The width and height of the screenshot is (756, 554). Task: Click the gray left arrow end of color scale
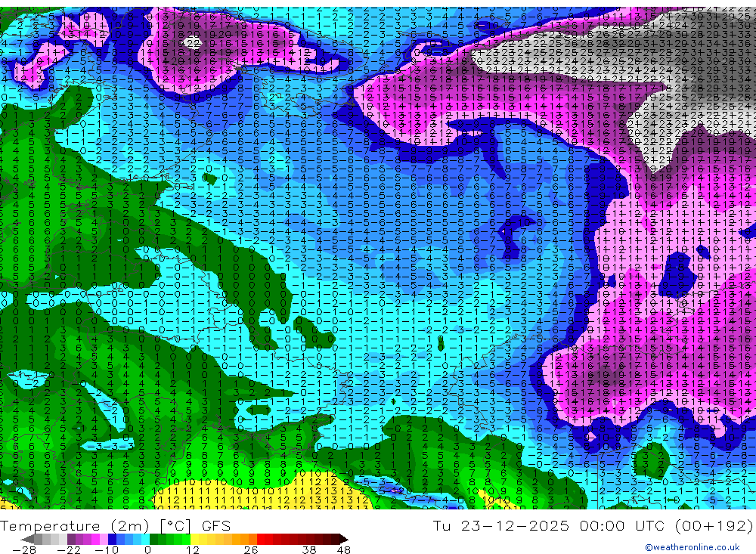click(27, 540)
